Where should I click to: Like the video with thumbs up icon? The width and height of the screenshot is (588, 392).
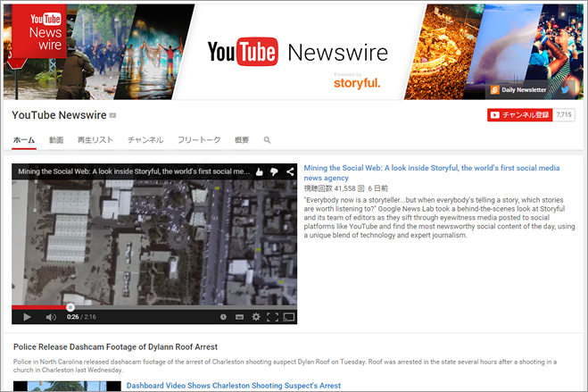coord(259,171)
